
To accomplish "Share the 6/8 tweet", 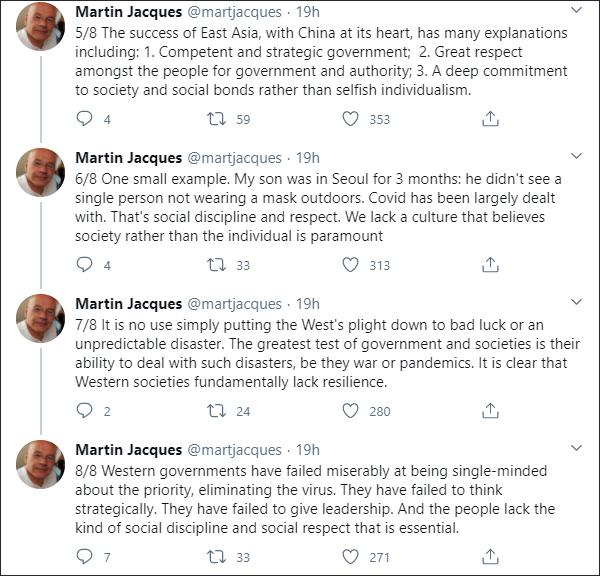I will point(490,264).
